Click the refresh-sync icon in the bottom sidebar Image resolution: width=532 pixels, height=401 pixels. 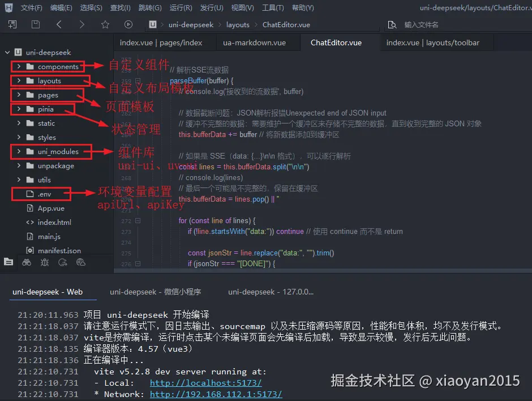(x=64, y=262)
